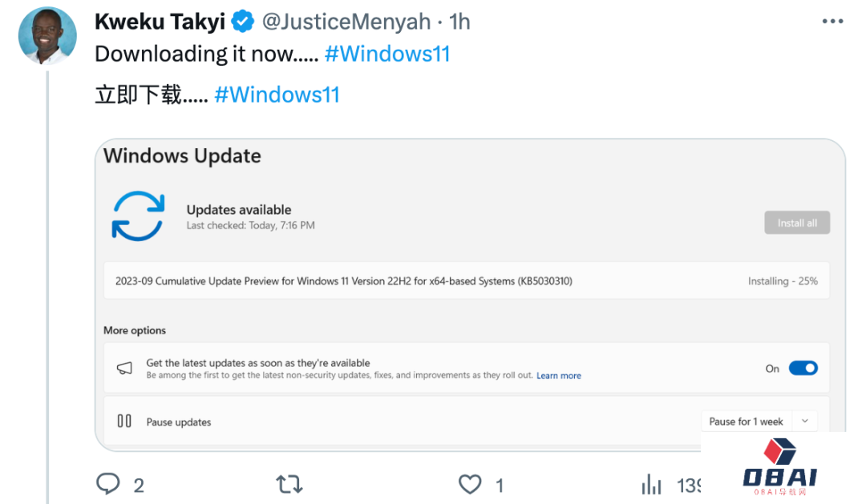Open the @JusticeMenyah profile handle
The width and height of the screenshot is (866, 504).
click(x=346, y=22)
